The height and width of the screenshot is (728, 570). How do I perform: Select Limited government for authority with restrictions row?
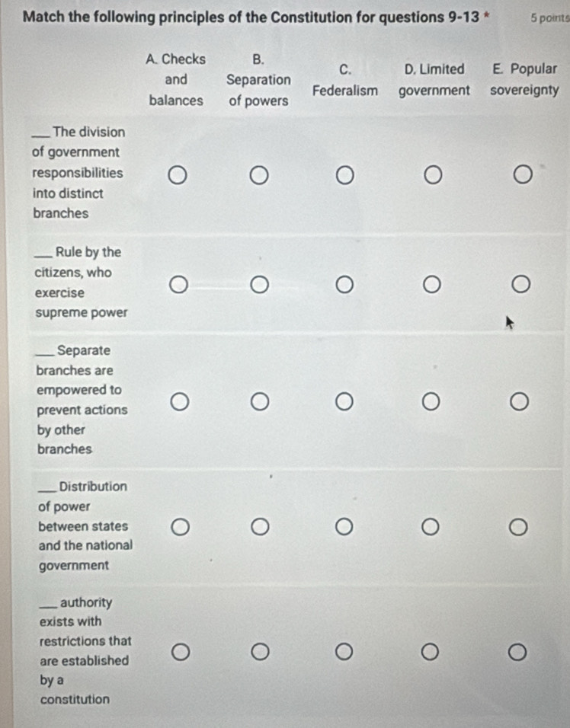(x=431, y=653)
